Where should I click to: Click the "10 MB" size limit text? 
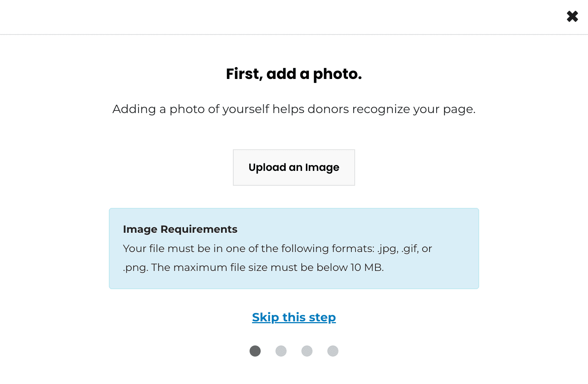[366, 267]
